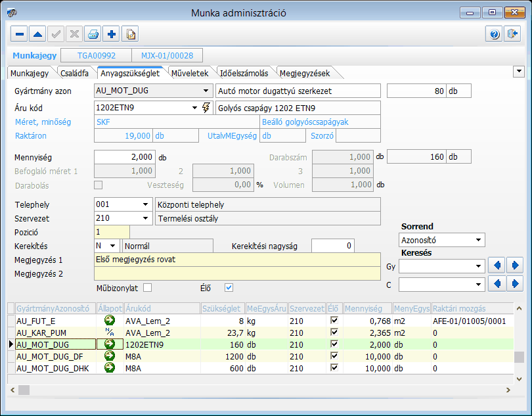Expand the tab overflow dropdown arrow

coord(519,72)
